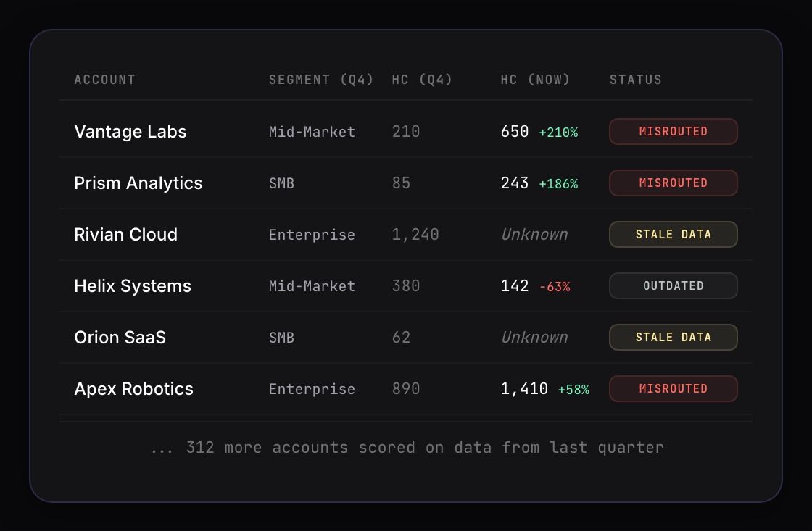
Task: Select the +186% growth indicator
Action: 558,184
